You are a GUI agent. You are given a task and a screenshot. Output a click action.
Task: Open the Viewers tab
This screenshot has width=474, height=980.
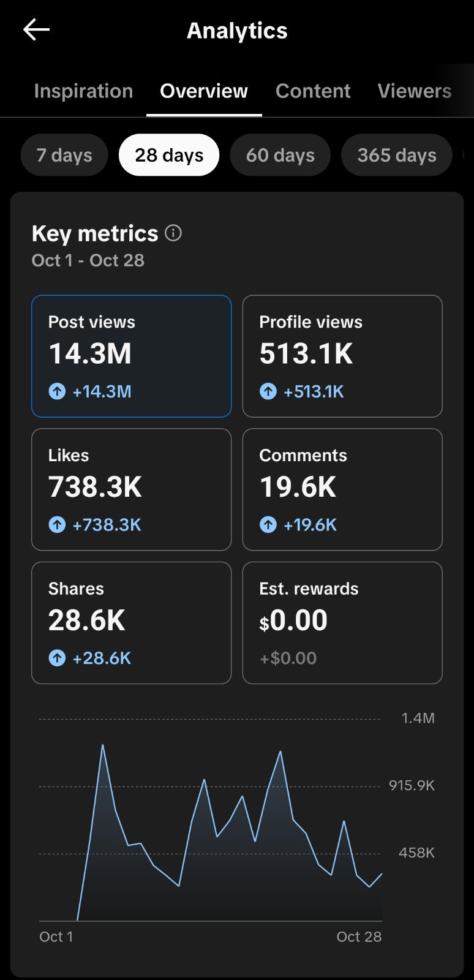[415, 91]
